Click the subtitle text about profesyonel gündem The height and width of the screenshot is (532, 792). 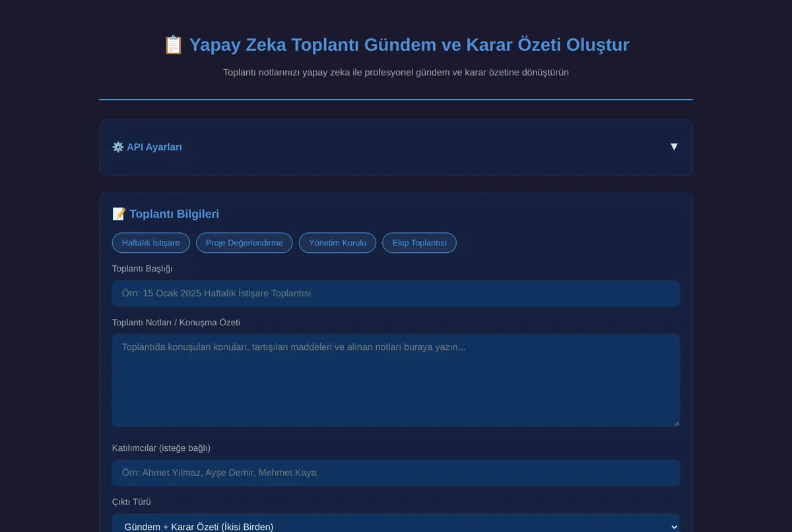click(x=396, y=73)
